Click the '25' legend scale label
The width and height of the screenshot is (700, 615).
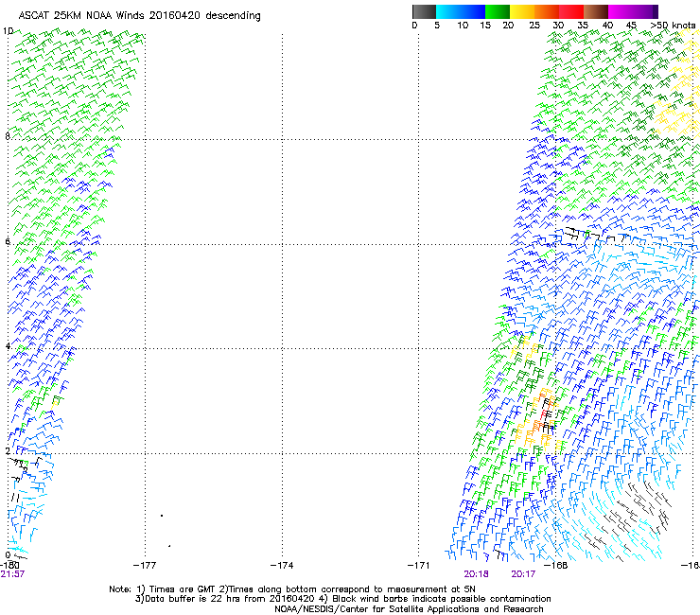coord(534,26)
